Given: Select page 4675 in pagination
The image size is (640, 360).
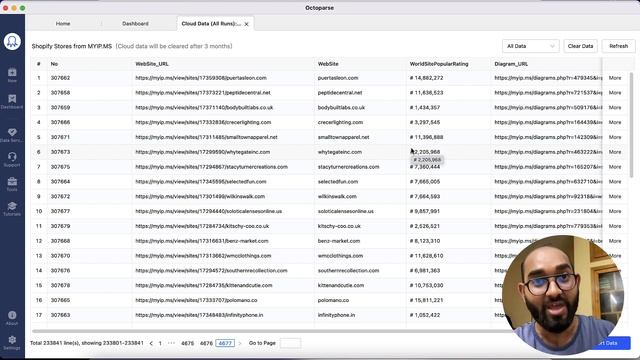Looking at the screenshot, I should tap(187, 343).
